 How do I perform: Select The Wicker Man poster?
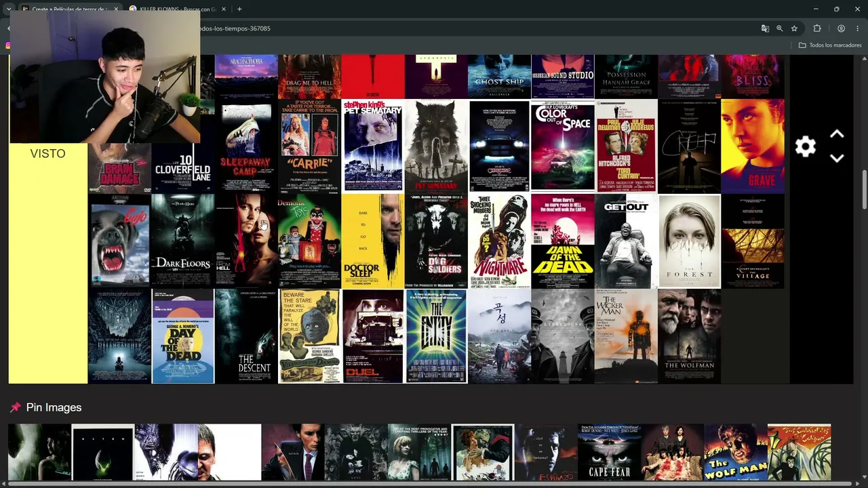626,336
